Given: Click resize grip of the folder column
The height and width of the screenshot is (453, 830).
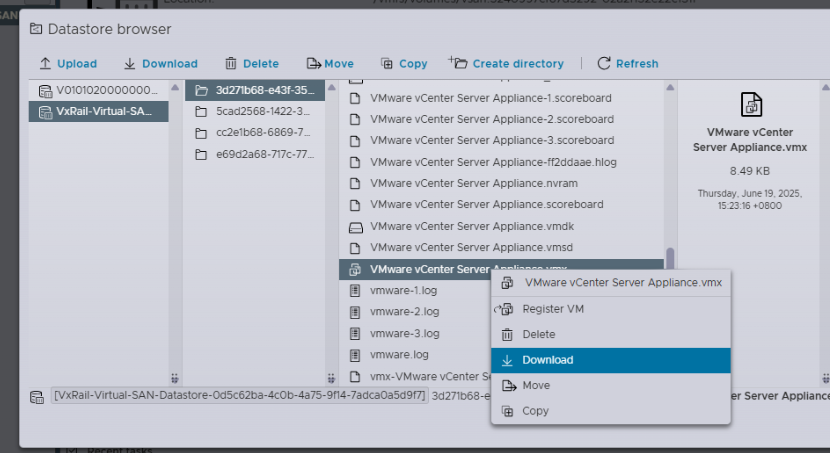Looking at the screenshot, I should coord(331,378).
